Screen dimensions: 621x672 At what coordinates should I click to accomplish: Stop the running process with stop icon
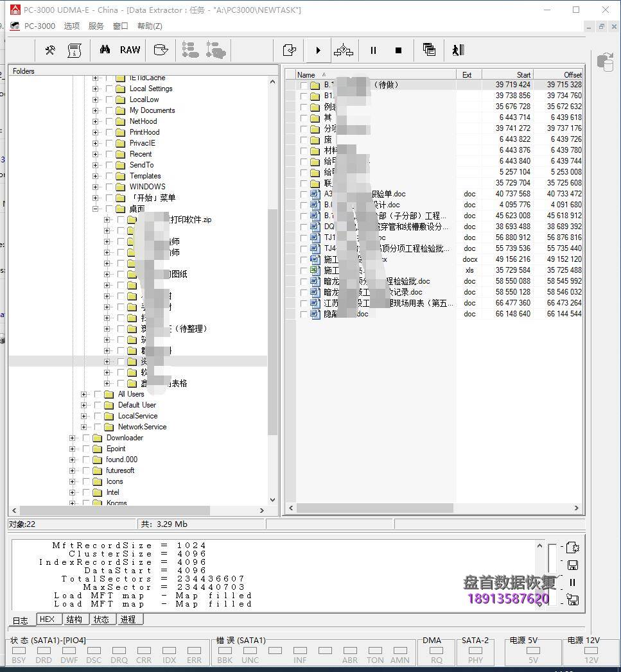(398, 50)
